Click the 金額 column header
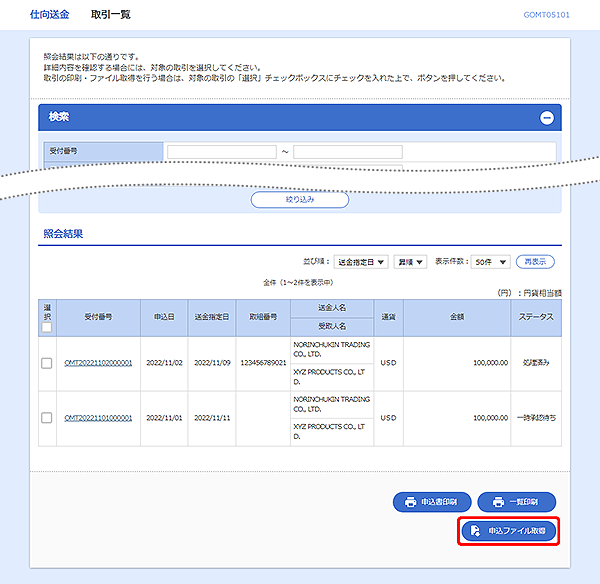The width and height of the screenshot is (600, 584). pos(457,317)
